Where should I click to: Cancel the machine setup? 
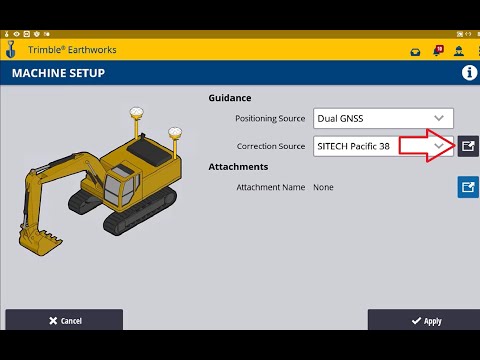[64, 320]
